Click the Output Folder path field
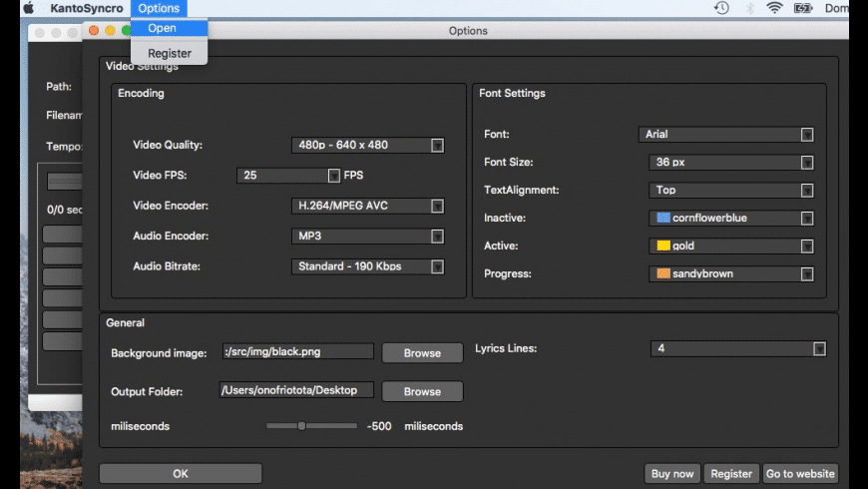The height and width of the screenshot is (489, 868). (x=296, y=390)
